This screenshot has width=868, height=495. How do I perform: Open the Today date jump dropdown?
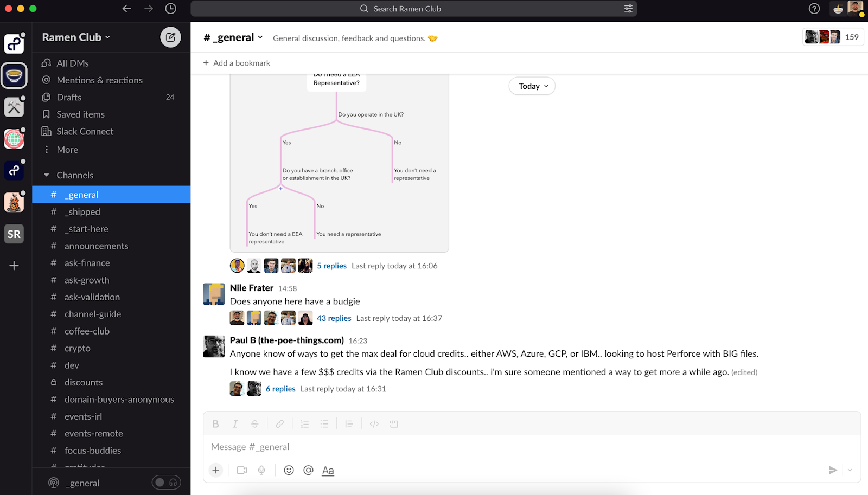coord(532,86)
